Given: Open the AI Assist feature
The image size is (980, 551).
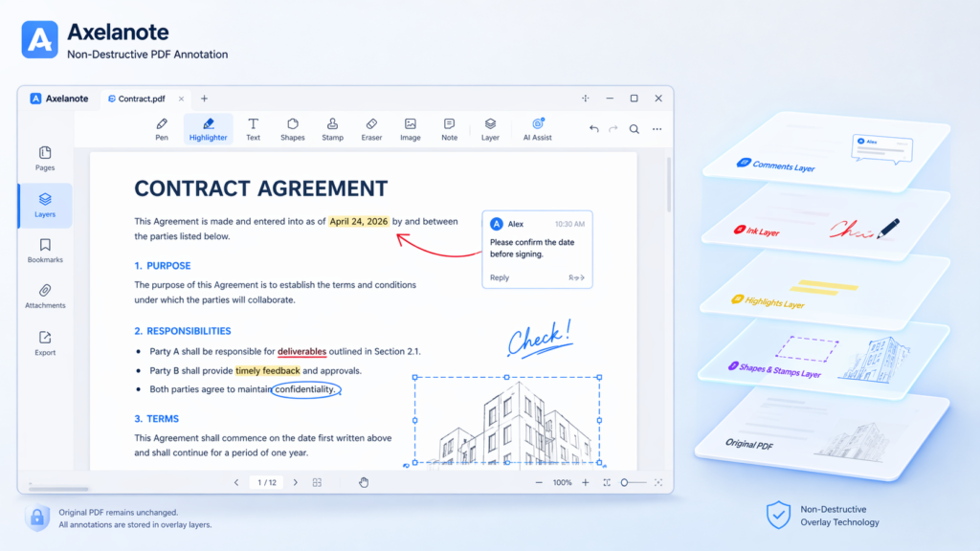Looking at the screenshot, I should (x=537, y=128).
